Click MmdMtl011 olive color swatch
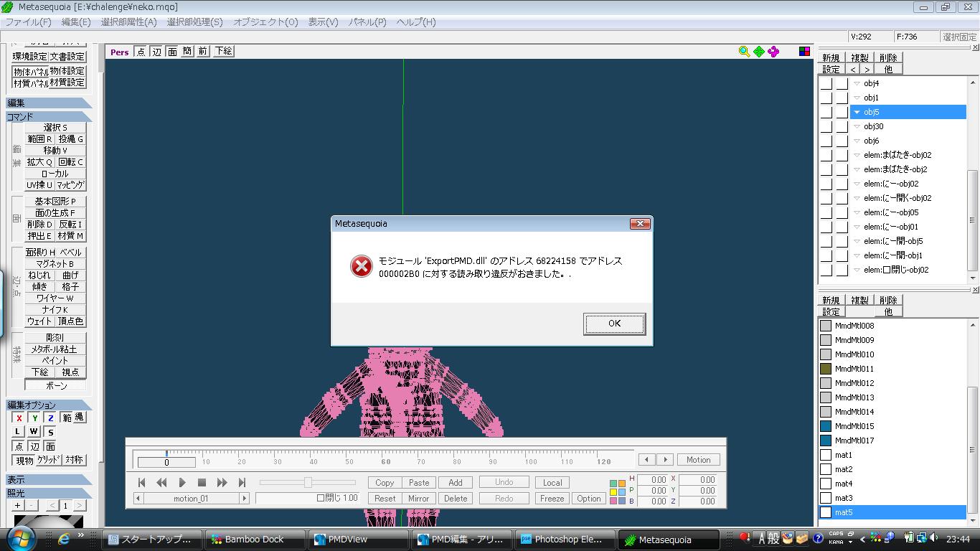 (826, 369)
